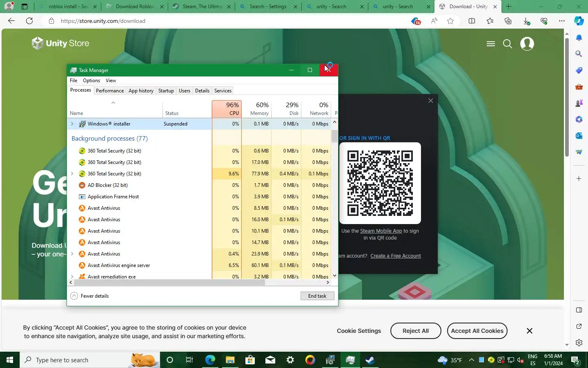This screenshot has width=588, height=368.
Task: Switch to the Users tab
Action: pos(185,91)
